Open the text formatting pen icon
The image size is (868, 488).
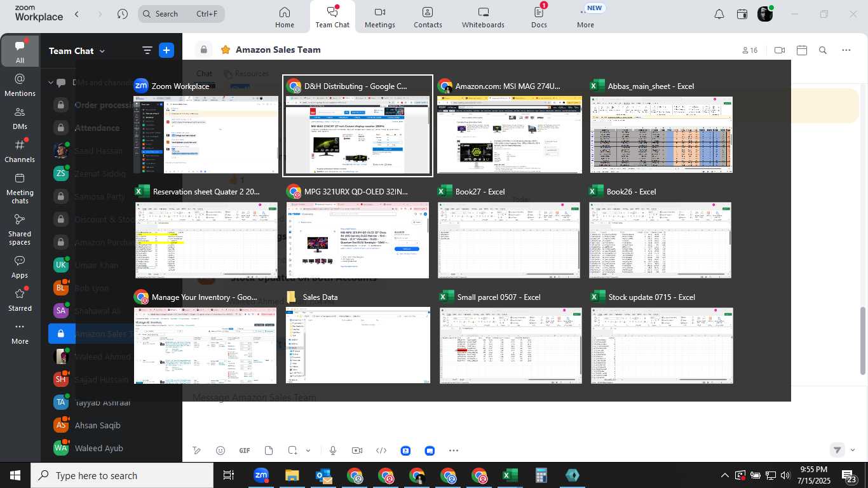197,451
